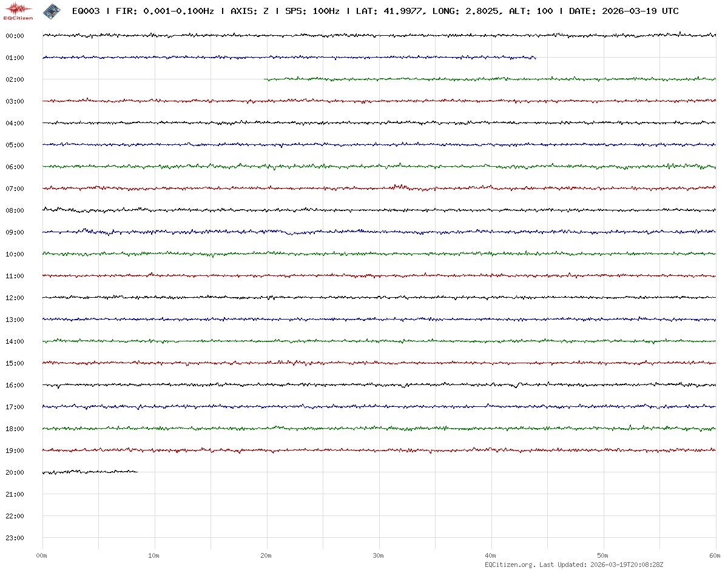This screenshot has width=728, height=570.
Task: Select the 00:00 hour row label
Action: (15, 36)
